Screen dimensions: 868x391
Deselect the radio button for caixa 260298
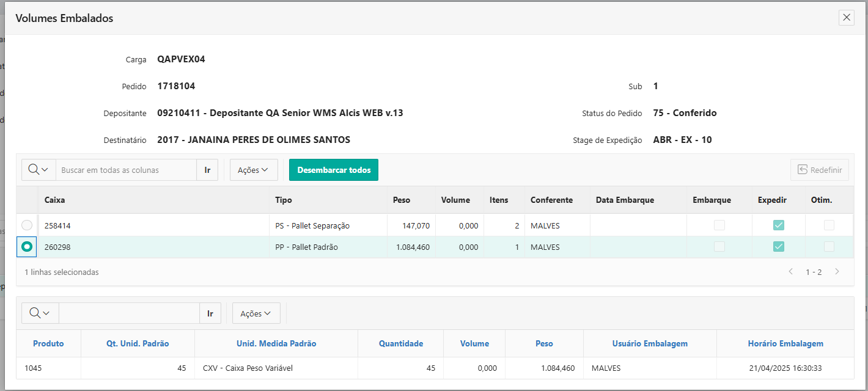27,247
